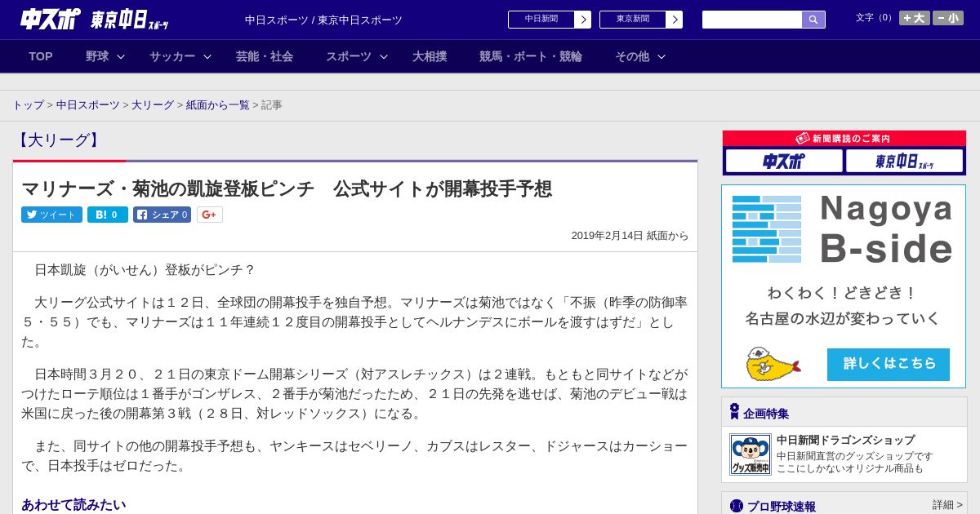Click the article headline マリナーズ・菊池の凱旋登板ピンチ

tap(287, 189)
